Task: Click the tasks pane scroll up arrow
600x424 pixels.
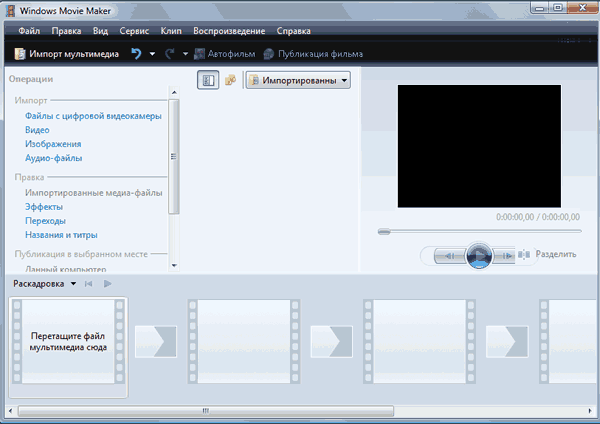Action: pos(174,93)
